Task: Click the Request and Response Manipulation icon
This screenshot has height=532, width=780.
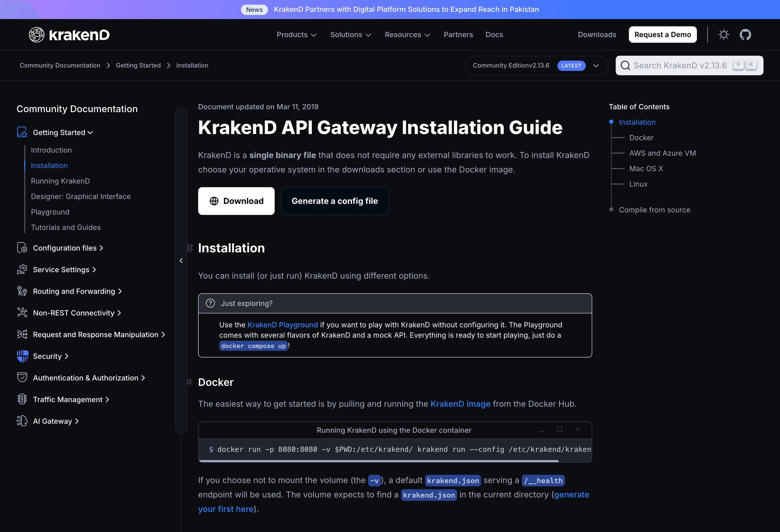Action: (x=22, y=334)
